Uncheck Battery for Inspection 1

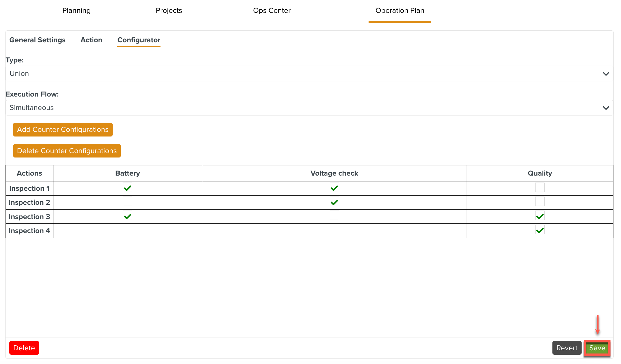(x=128, y=188)
